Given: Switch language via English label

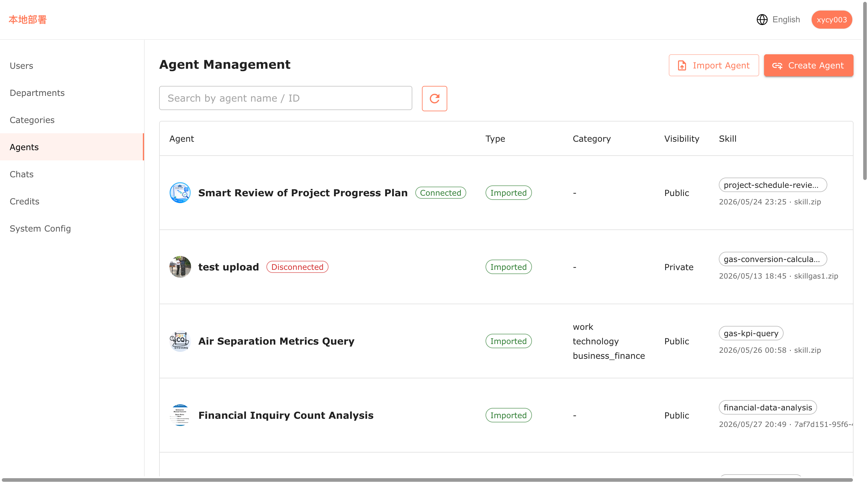Looking at the screenshot, I should (786, 20).
